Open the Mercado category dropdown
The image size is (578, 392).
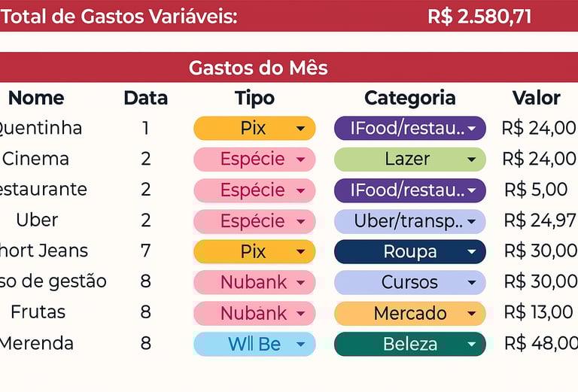pos(472,314)
